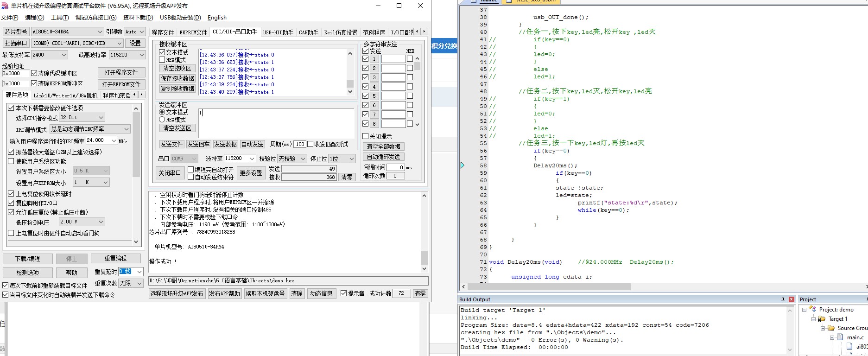Open the 编程(O) menu
The height and width of the screenshot is (356, 868).
(34, 18)
